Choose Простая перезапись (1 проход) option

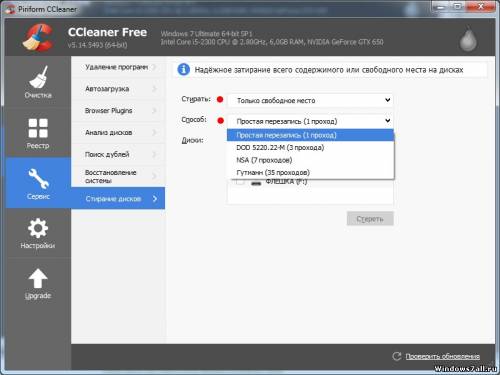[x=310, y=135]
